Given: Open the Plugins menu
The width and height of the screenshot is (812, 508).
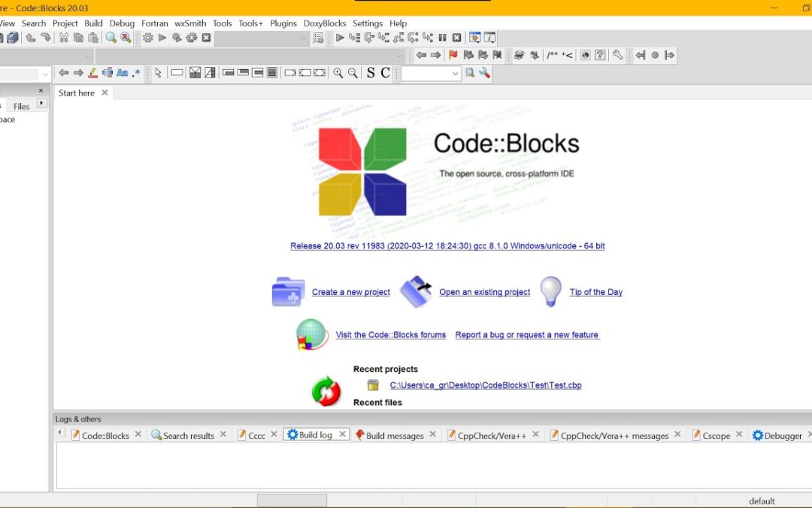Looking at the screenshot, I should (283, 23).
